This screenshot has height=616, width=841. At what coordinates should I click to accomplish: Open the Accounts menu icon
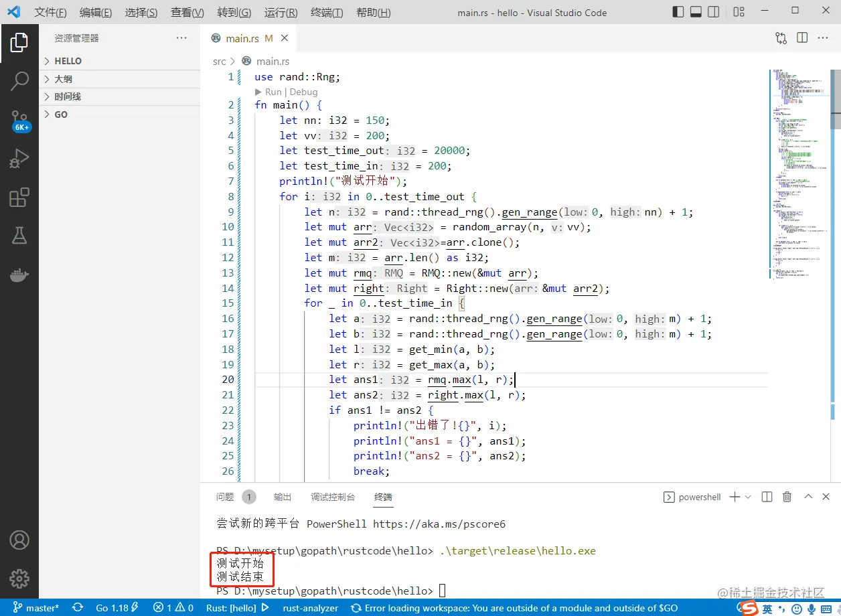click(x=19, y=540)
